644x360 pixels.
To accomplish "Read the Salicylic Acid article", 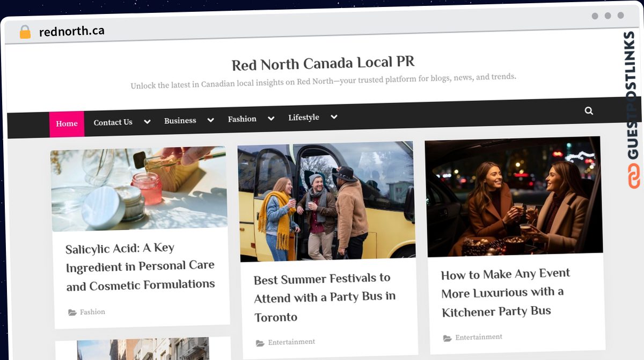I will click(140, 266).
